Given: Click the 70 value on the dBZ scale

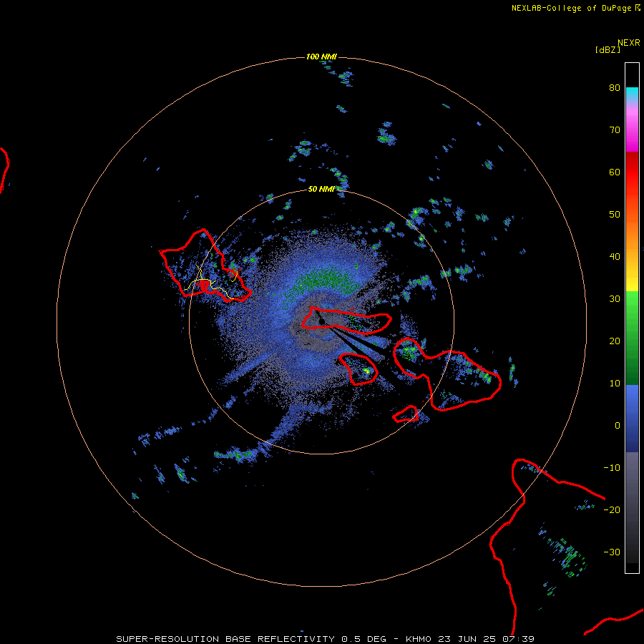Looking at the screenshot, I should pos(615,130).
